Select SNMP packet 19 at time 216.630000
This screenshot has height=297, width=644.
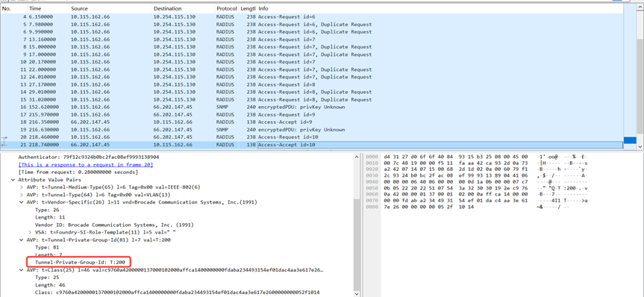312,129
